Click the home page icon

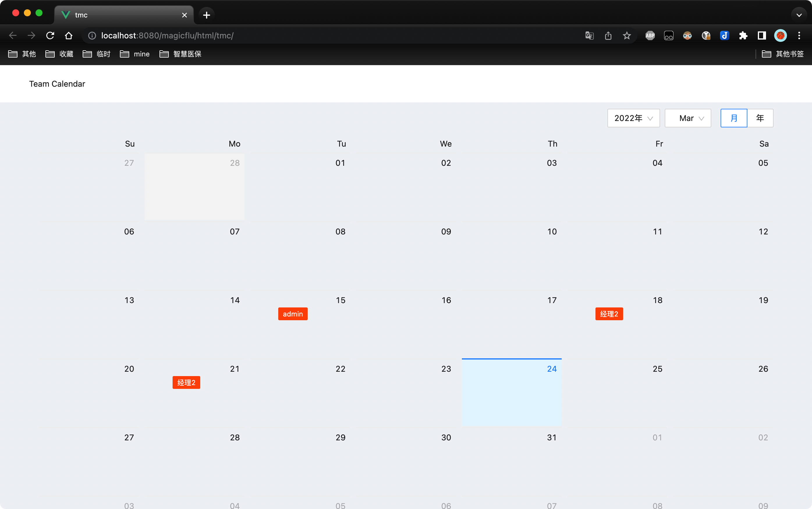pos(69,35)
